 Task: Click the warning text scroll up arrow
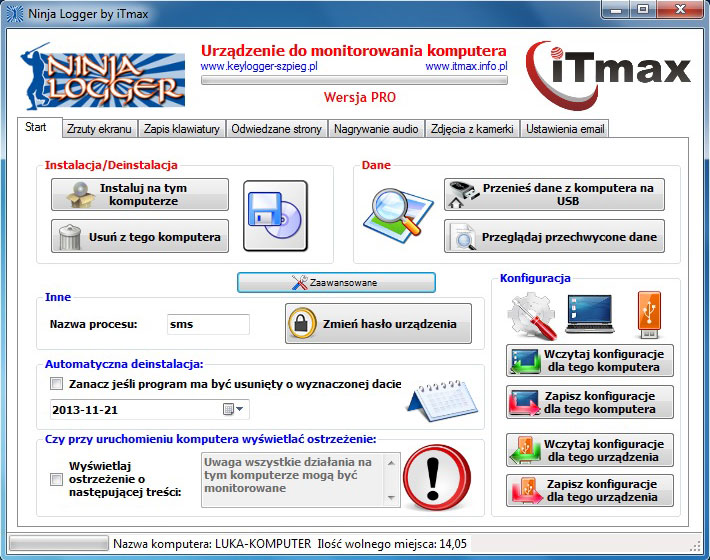tap(391, 462)
